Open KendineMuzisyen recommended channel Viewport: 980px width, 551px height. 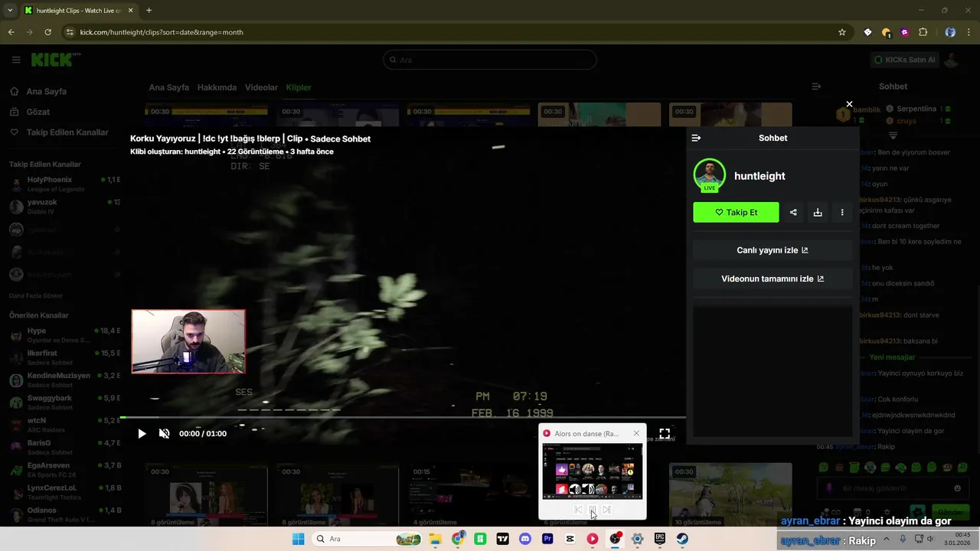click(64, 380)
